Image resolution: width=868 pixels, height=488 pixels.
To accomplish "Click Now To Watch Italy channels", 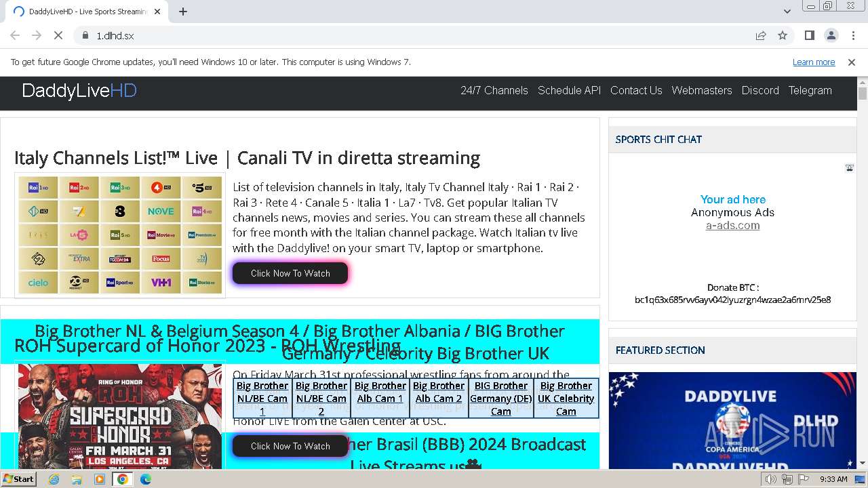I will pos(290,273).
